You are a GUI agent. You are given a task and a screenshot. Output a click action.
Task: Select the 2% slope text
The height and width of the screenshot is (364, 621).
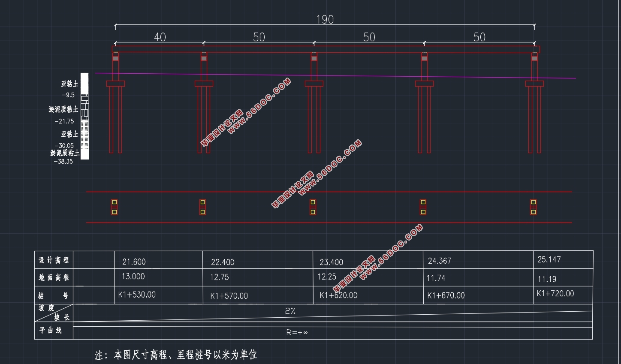pos(290,311)
